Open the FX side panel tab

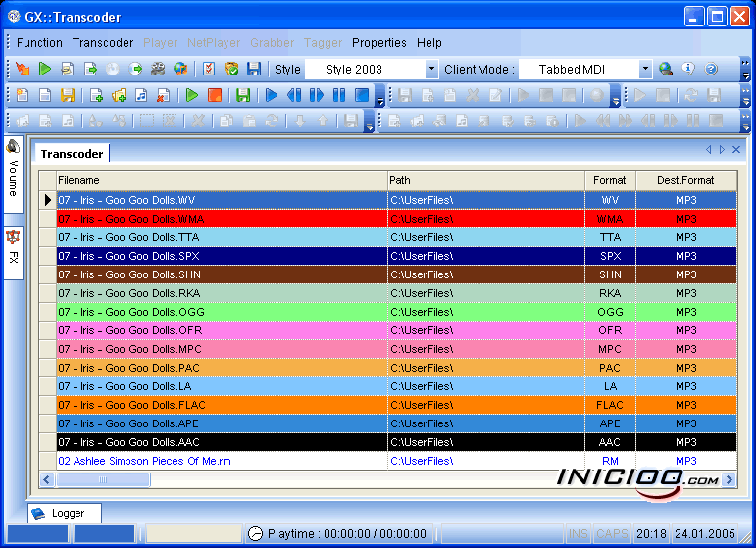point(13,253)
